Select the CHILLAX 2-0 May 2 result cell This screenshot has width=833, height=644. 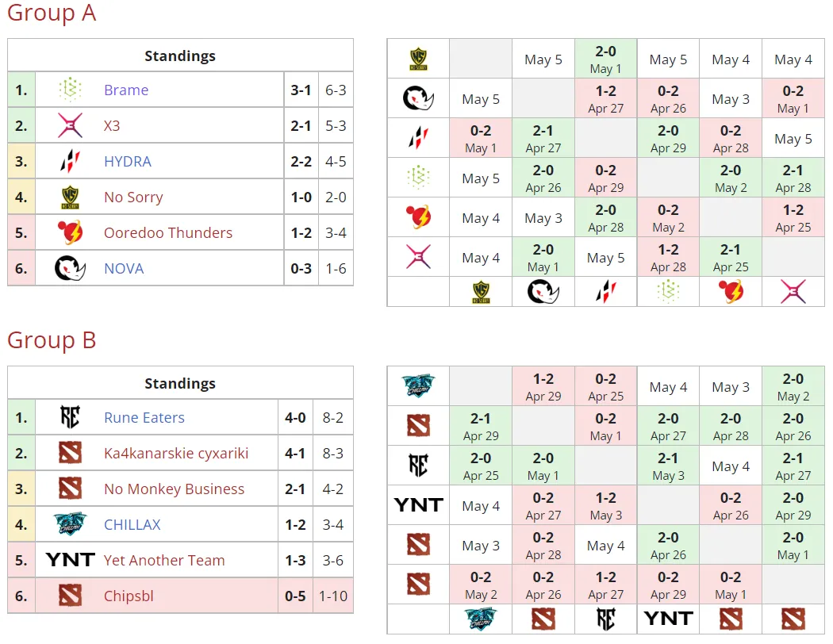pos(793,386)
